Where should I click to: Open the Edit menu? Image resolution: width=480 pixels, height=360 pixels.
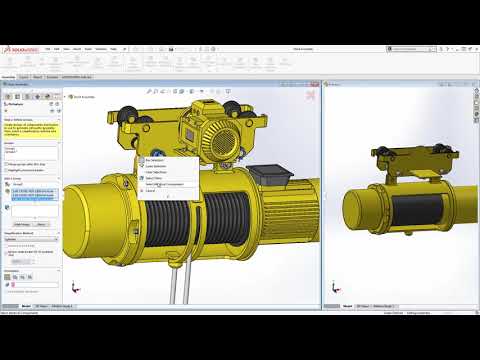57,49
